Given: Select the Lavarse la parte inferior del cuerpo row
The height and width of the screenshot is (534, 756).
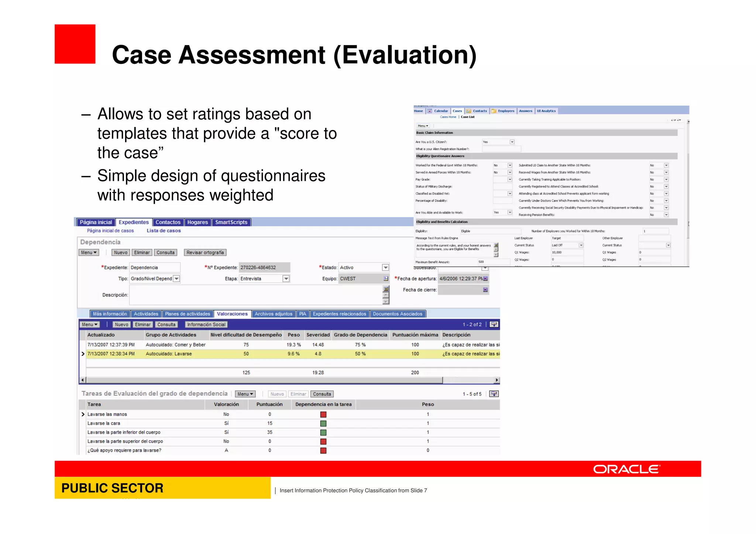Looking at the screenshot, I should coord(293,432).
